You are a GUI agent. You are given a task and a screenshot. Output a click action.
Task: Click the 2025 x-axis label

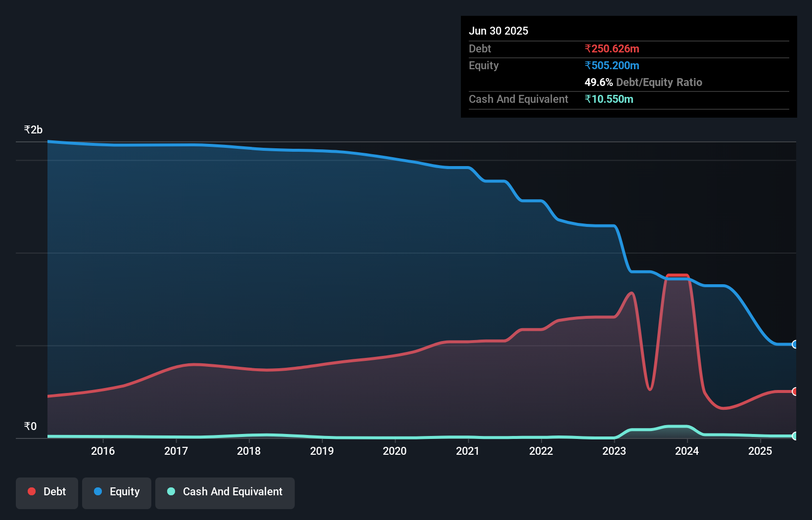pos(760,451)
